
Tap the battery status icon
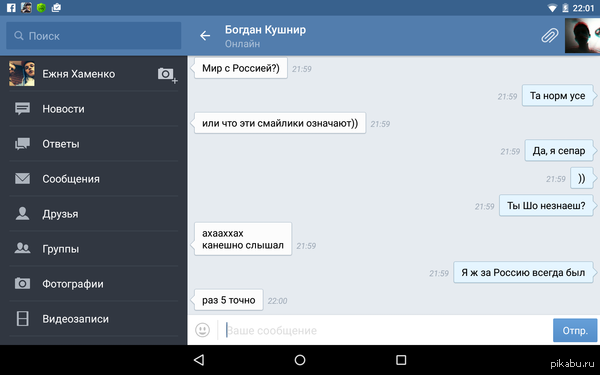coord(565,8)
